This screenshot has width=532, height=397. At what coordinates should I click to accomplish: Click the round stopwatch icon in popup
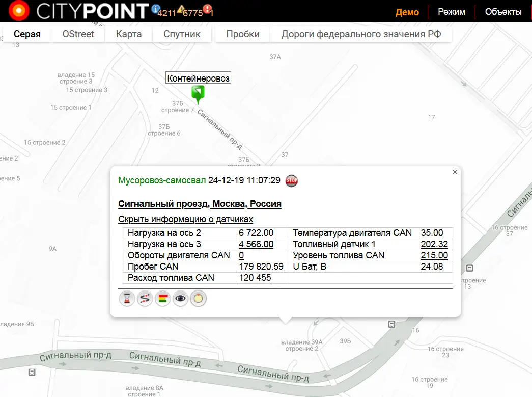point(198,299)
